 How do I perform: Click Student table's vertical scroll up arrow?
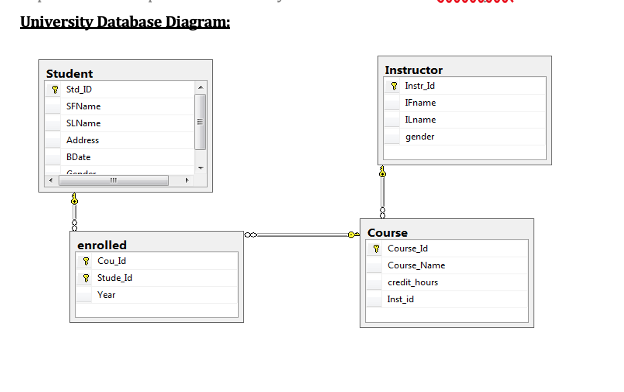(200, 87)
